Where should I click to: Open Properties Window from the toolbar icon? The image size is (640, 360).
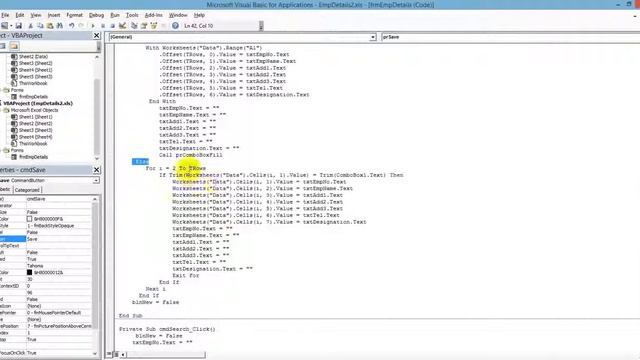(144, 26)
